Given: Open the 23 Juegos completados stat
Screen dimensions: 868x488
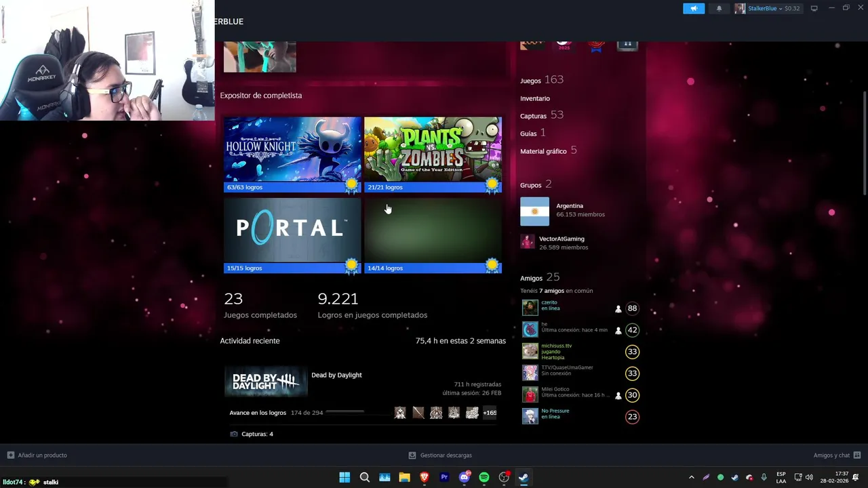Looking at the screenshot, I should point(260,305).
